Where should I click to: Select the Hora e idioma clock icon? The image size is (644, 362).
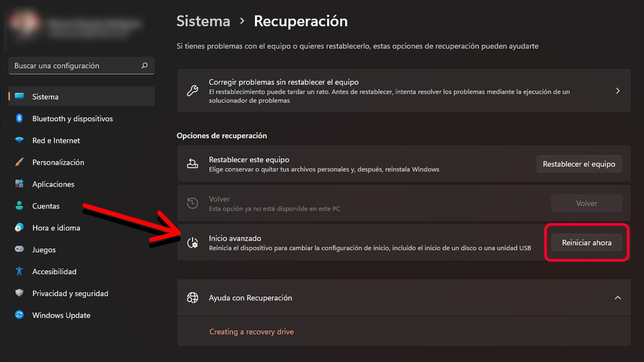[x=20, y=228]
